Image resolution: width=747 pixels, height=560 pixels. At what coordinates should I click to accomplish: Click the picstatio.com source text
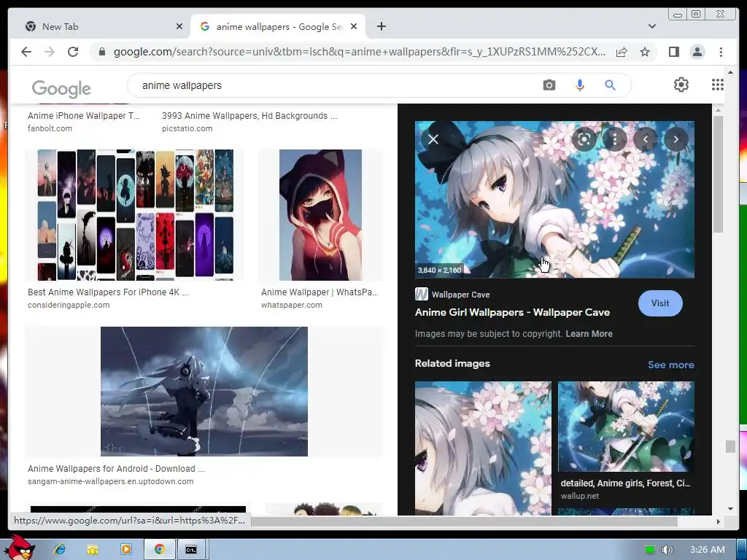pyautogui.click(x=187, y=128)
